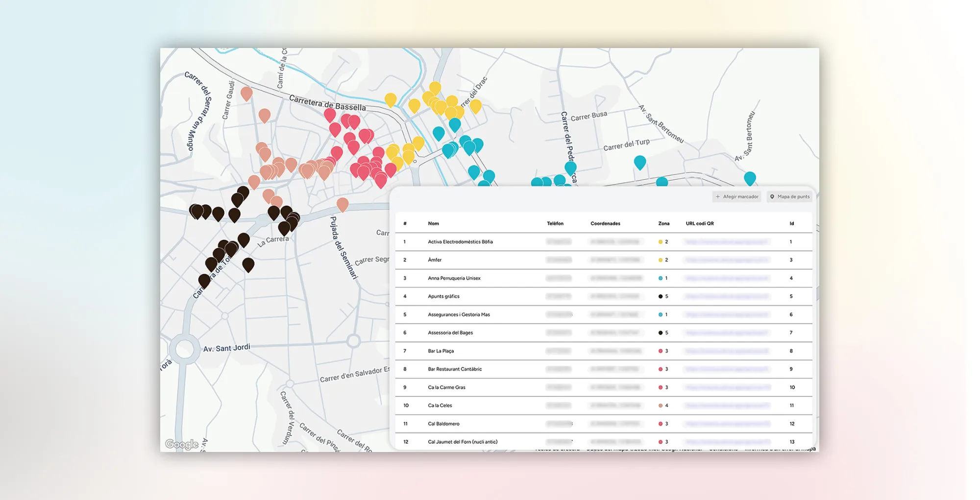Select row 'Activa Electrodomèstics Bòfia'
This screenshot has height=500, width=980.
click(604, 242)
